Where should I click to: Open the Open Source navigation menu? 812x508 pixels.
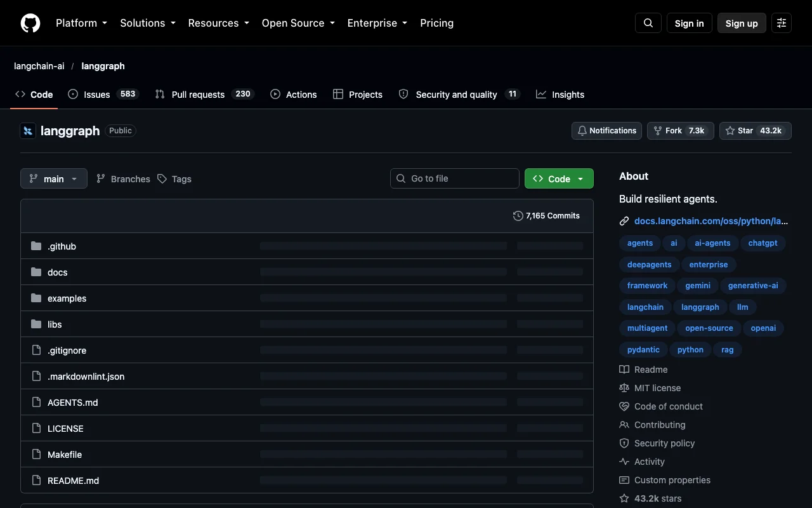click(298, 23)
